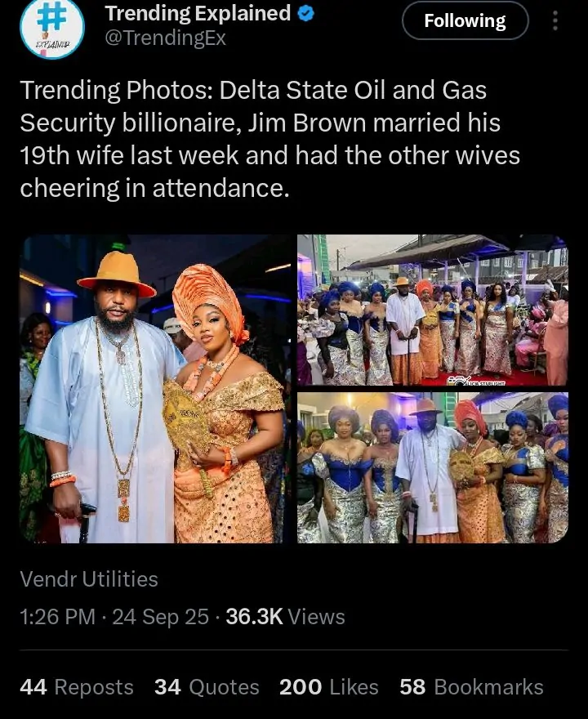Open the three-dot more options menu

tap(555, 20)
